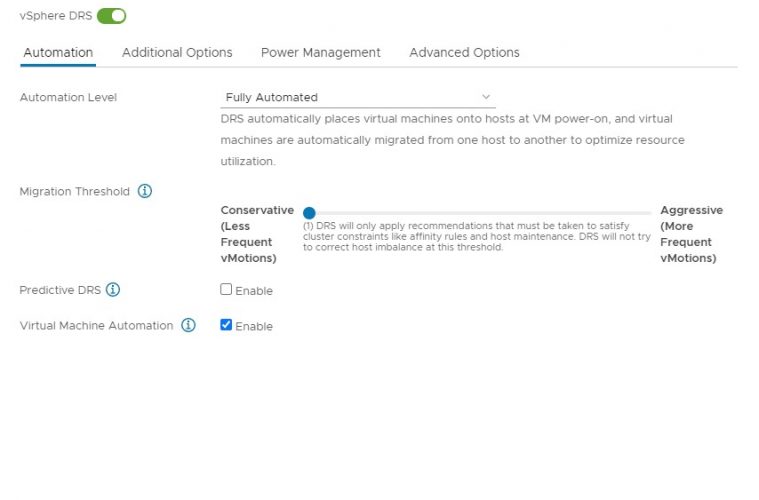The width and height of the screenshot is (759, 500).
Task: Toggle the vSphere DRS switch off
Action: 111,16
